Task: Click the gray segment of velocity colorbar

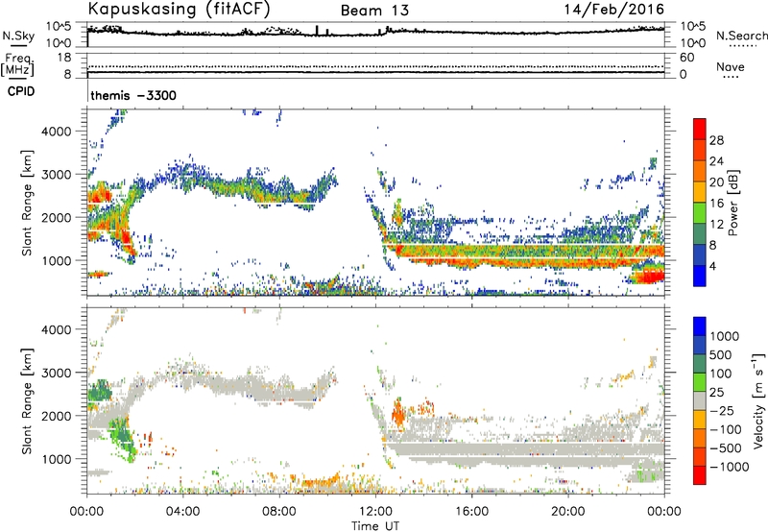Action: [x=700, y=401]
